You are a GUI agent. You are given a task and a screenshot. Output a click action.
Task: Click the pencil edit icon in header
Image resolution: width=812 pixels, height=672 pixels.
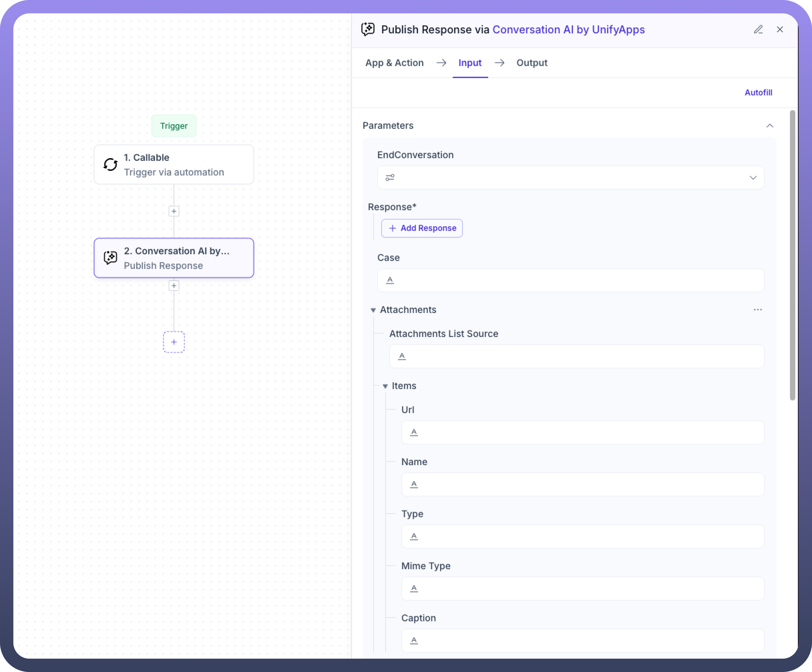[x=758, y=30]
